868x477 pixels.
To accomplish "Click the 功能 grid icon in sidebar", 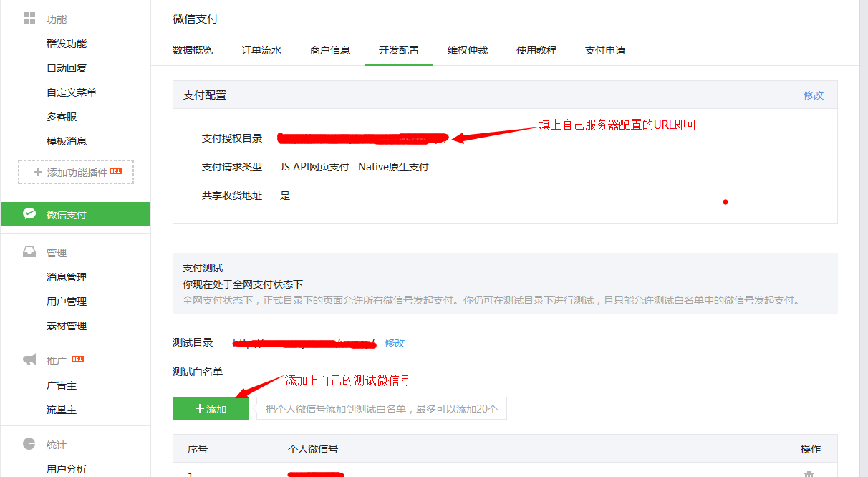I will 29,18.
